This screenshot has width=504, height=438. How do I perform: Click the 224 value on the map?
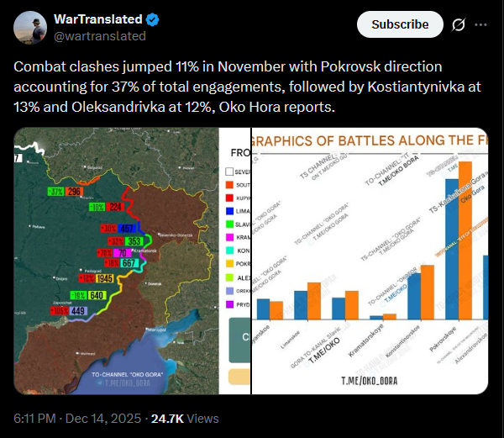115,207
